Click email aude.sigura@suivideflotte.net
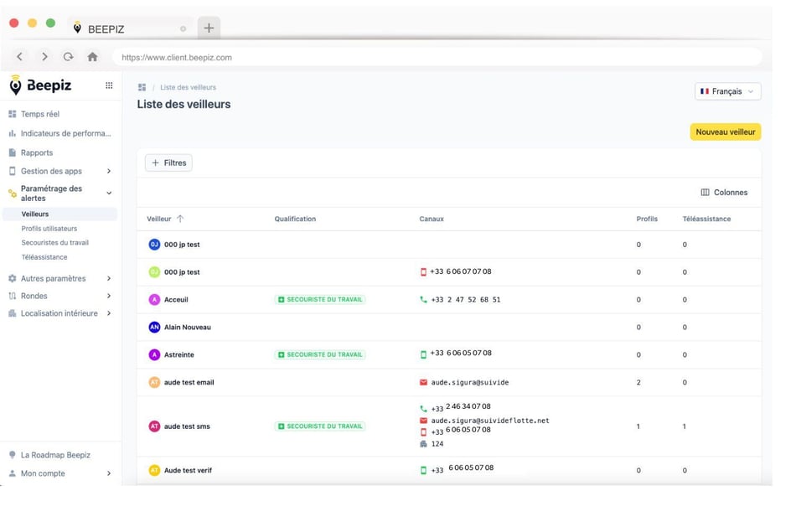Screen dimensions: 796x532 click(x=490, y=421)
